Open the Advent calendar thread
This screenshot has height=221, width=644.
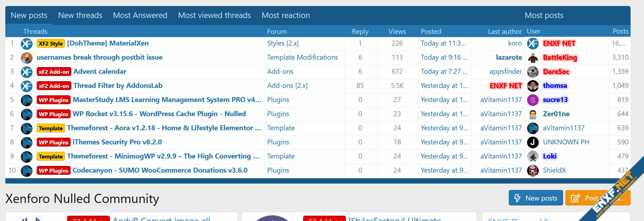100,72
